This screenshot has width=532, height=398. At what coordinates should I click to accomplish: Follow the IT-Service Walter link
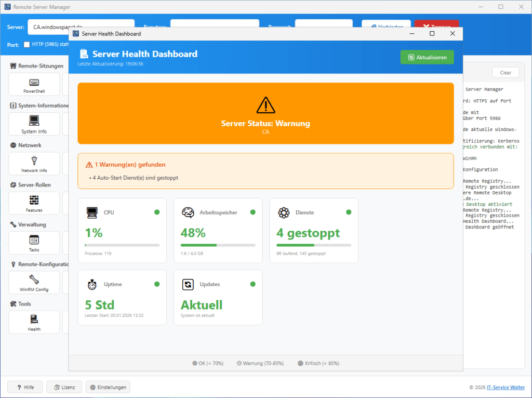pyautogui.click(x=506, y=387)
